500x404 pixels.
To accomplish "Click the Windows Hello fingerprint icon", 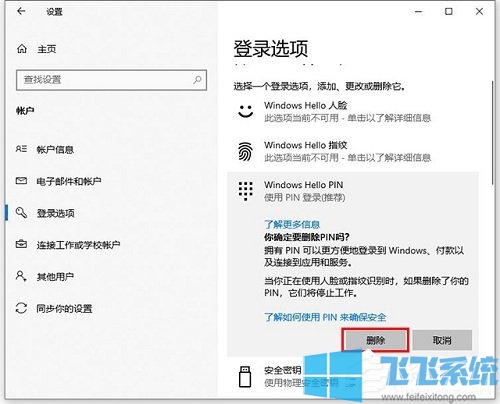I will (245, 151).
